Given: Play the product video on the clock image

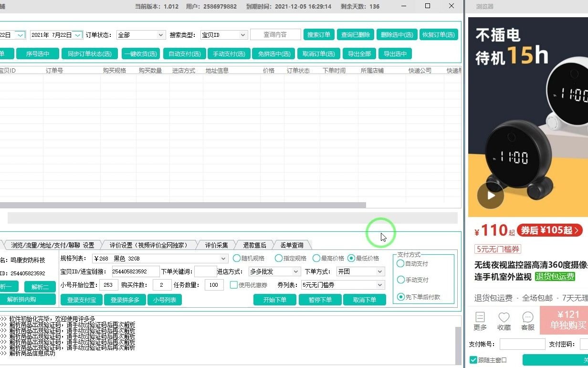Looking at the screenshot, I should [491, 195].
